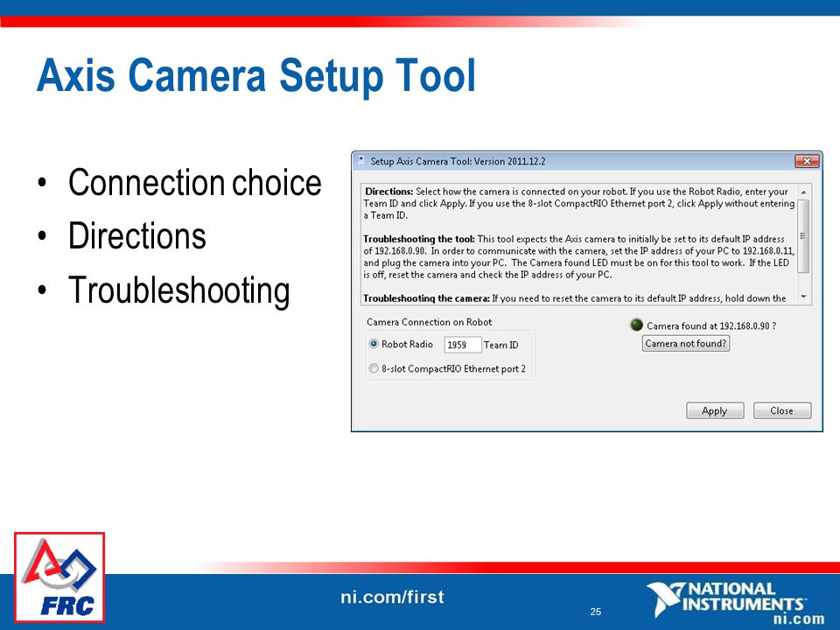Click the National Instruments logo

pos(736,604)
